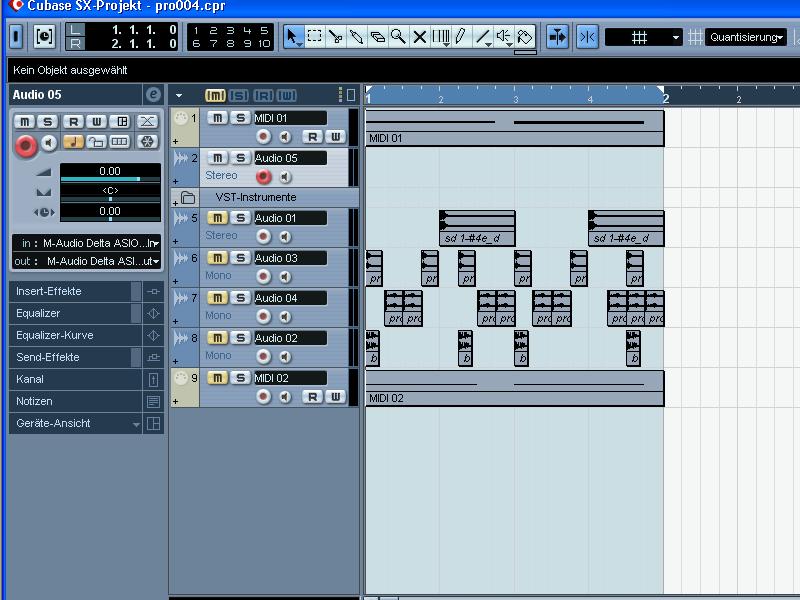
Task: Select the Glue tool
Action: coord(357,37)
